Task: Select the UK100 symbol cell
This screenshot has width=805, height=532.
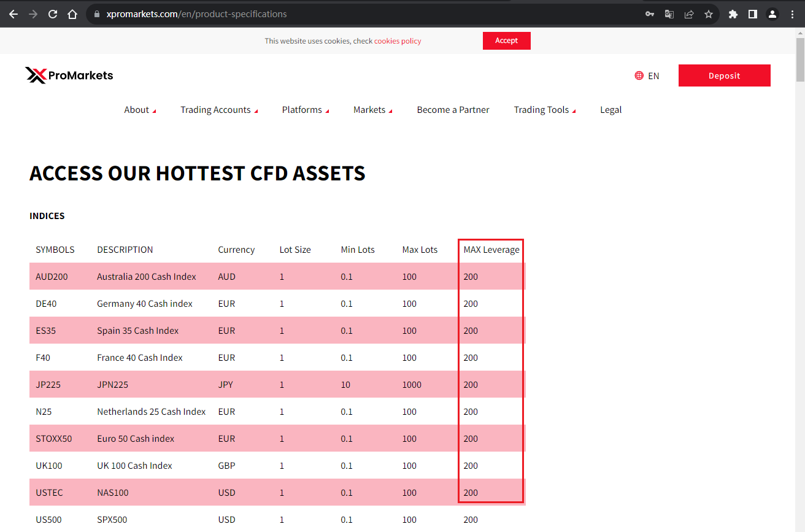Action: pos(49,466)
